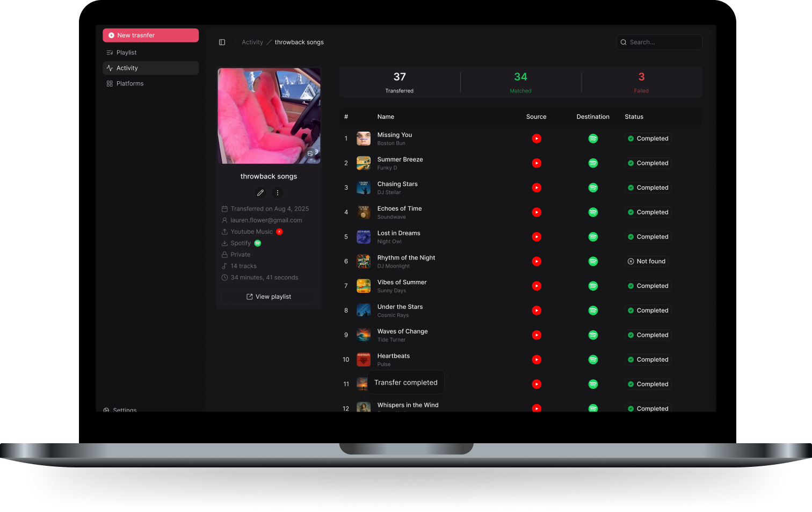Open the playlist edit pencil icon
Image resolution: width=812 pixels, height=512 pixels.
click(260, 192)
